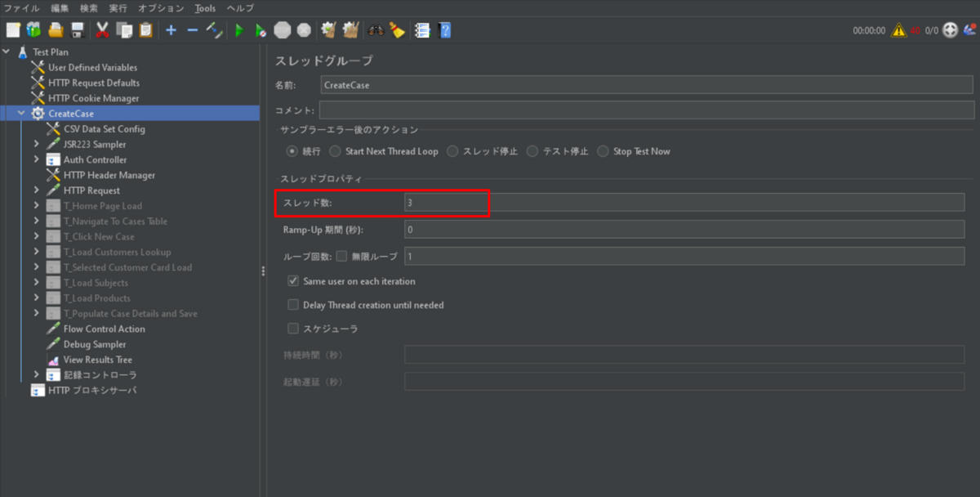Save the test plan with floppy icon

click(x=78, y=30)
